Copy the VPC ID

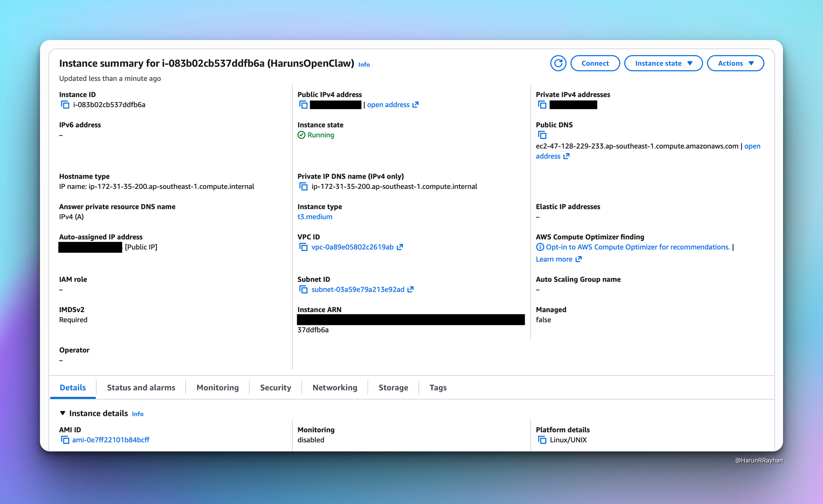[303, 247]
